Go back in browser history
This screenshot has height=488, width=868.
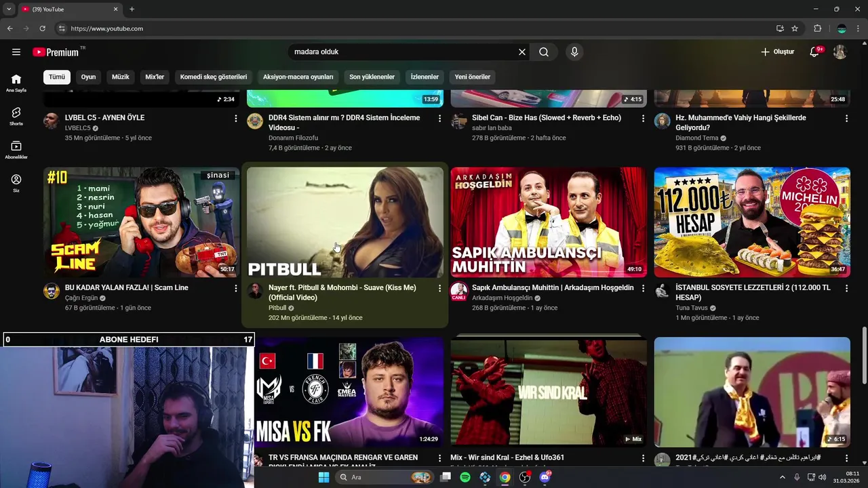[x=9, y=28]
